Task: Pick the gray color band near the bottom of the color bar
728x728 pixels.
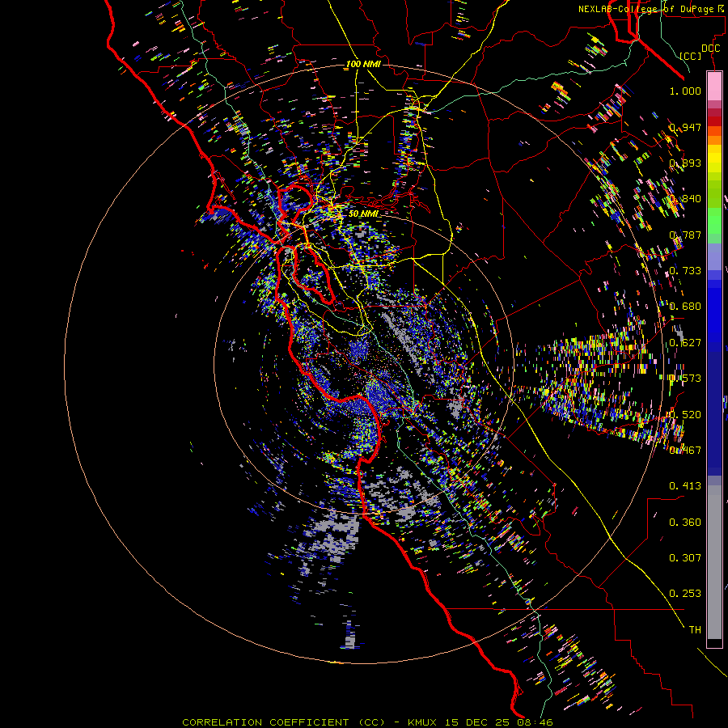Action: pyautogui.click(x=714, y=562)
